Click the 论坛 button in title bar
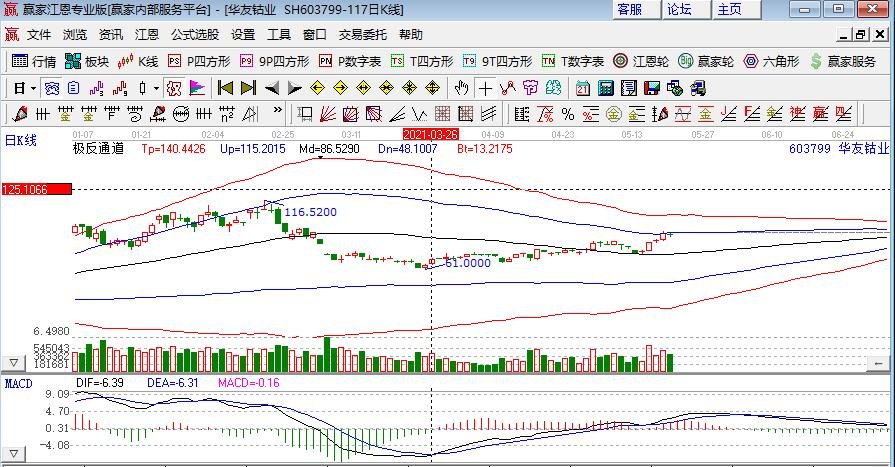Screen dimensions: 895x467 687,9
